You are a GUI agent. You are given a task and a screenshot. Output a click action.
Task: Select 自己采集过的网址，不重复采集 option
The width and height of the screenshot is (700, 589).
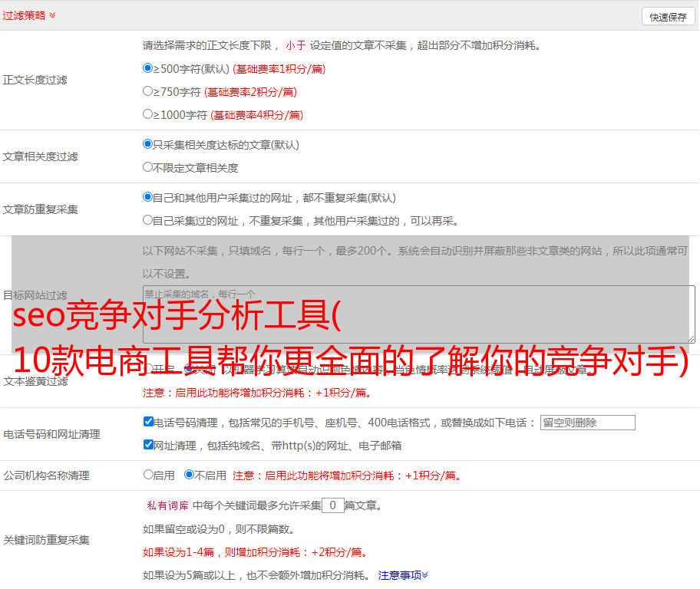coord(148,220)
